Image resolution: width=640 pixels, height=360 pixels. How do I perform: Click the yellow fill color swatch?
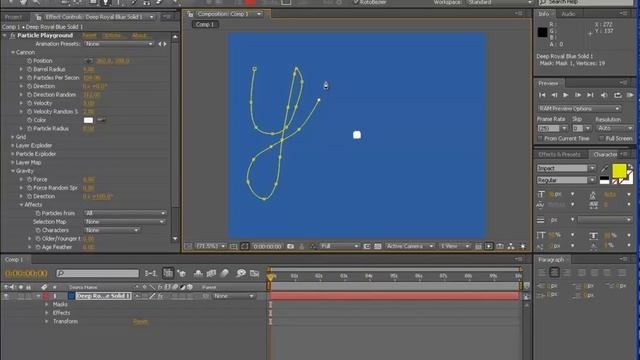[619, 171]
